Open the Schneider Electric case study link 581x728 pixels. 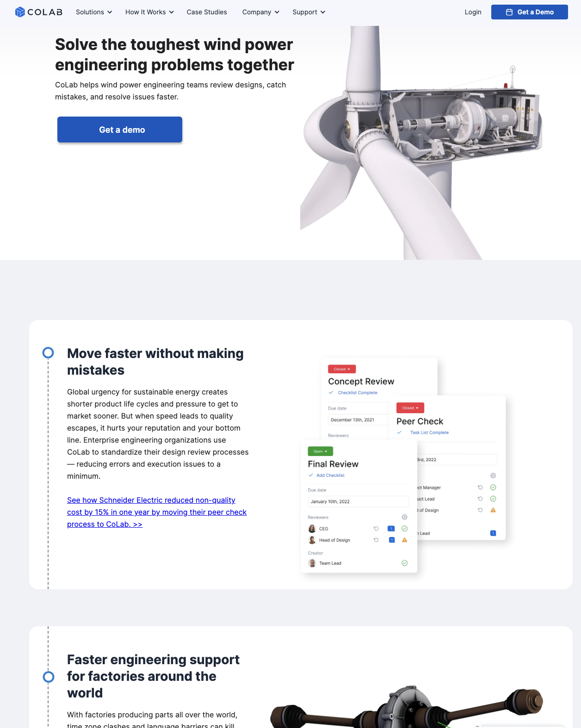pos(157,512)
